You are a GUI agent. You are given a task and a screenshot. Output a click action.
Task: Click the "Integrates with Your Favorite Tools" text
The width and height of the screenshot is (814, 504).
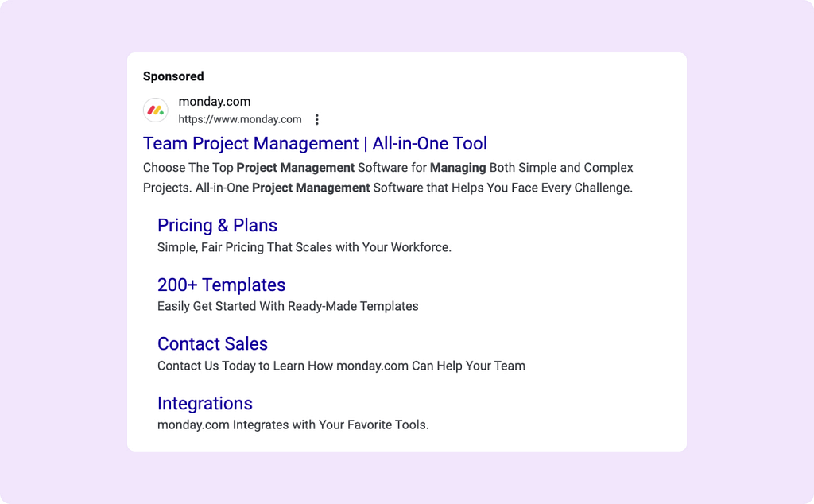pos(331,425)
